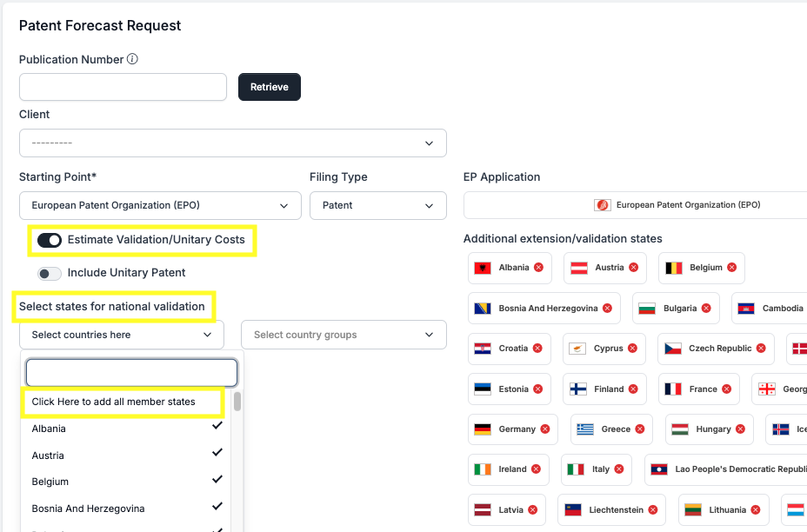Screen dimensions: 807x532
Task: Choose Click Here to add all member states
Action: coord(114,402)
